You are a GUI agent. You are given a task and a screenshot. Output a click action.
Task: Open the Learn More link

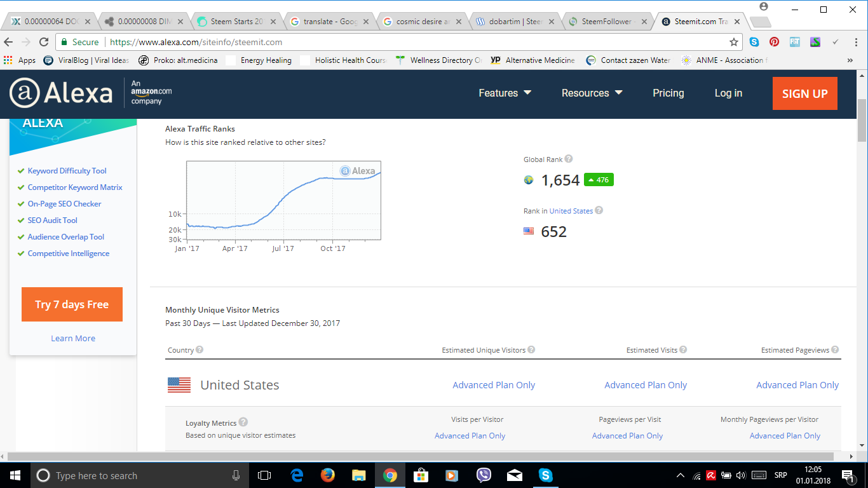(x=73, y=338)
